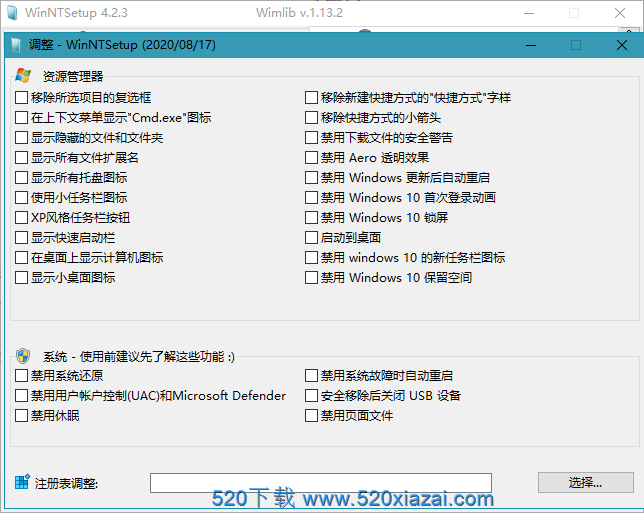The image size is (644, 513).
Task: Click the WinNTSetup title bar app icon
Action: [13, 13]
